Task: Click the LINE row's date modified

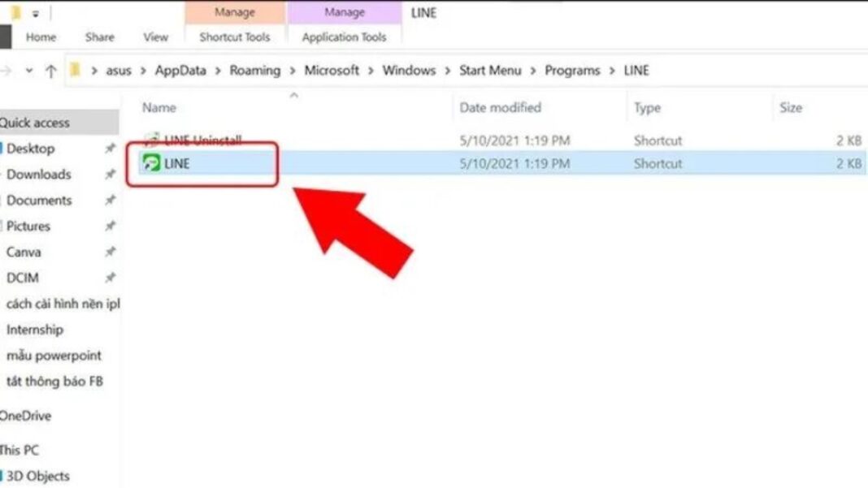Action: pos(514,163)
